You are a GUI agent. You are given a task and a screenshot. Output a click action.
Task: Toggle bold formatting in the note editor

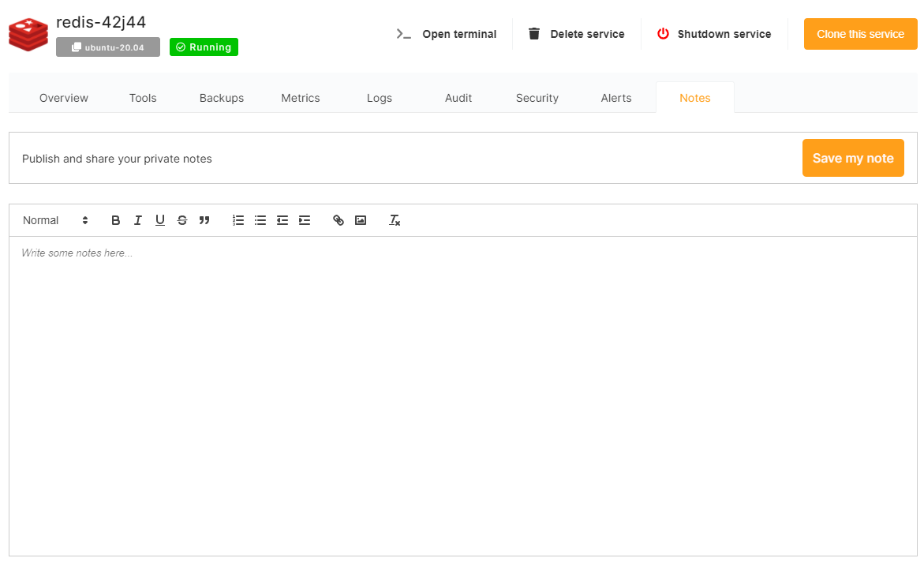coord(116,220)
